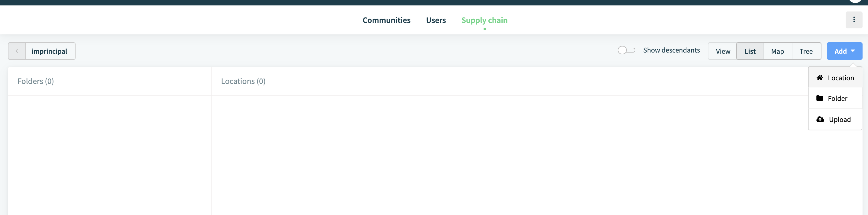
Task: Choose Location from the Add menu
Action: 835,78
